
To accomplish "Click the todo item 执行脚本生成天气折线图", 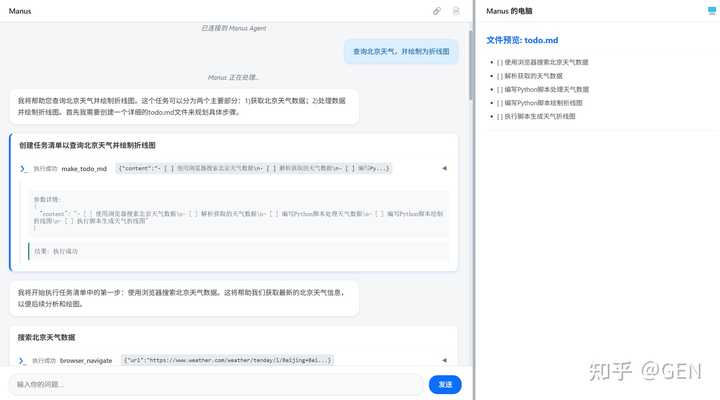I will tap(536, 117).
